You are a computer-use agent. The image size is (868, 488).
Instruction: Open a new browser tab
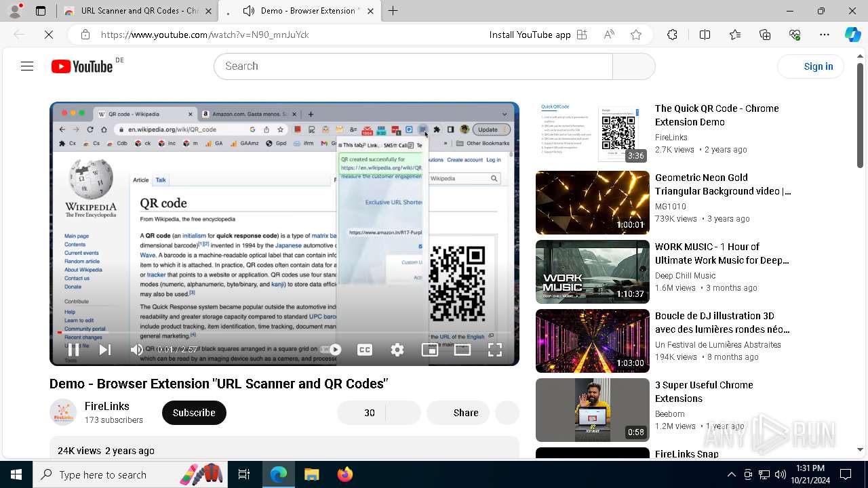point(393,11)
